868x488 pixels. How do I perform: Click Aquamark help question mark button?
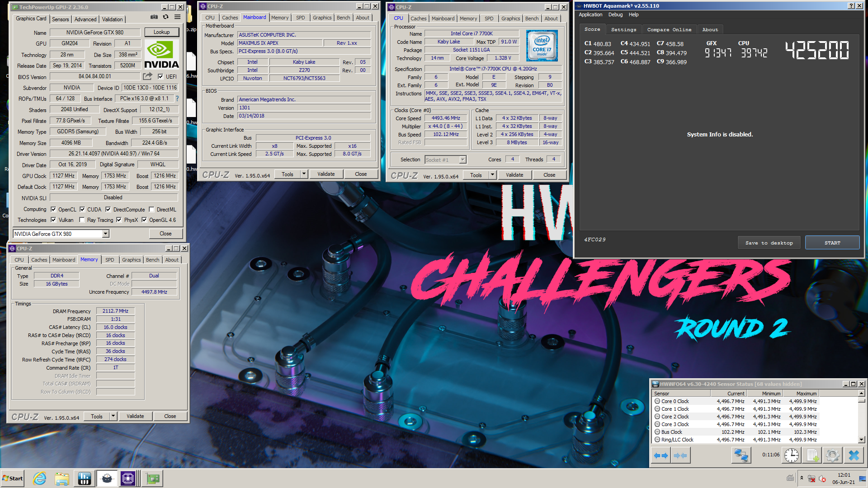pyautogui.click(x=851, y=6)
